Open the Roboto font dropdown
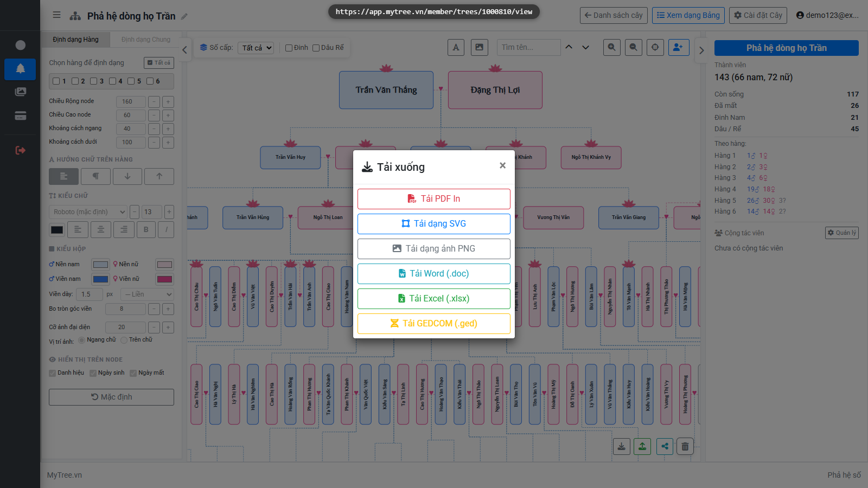The width and height of the screenshot is (868, 488). 89,212
